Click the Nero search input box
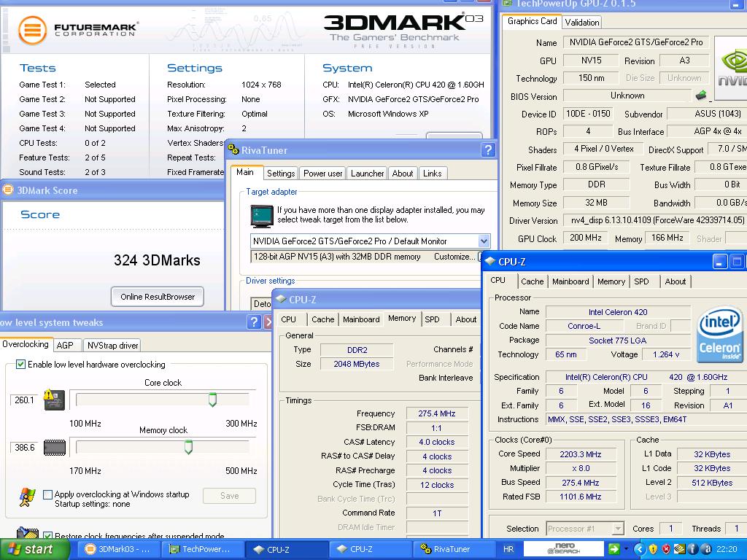The height and width of the screenshot is (560, 747). 565,549
